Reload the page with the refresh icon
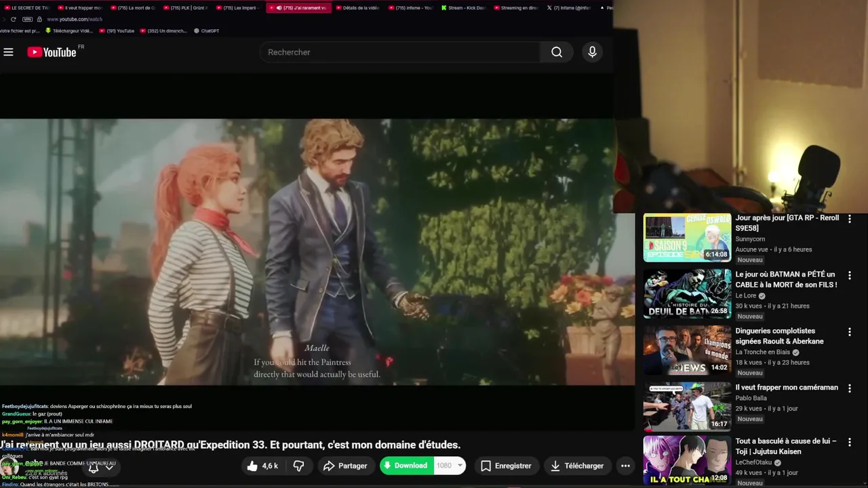Screen dimensions: 868x488 pos(13,19)
